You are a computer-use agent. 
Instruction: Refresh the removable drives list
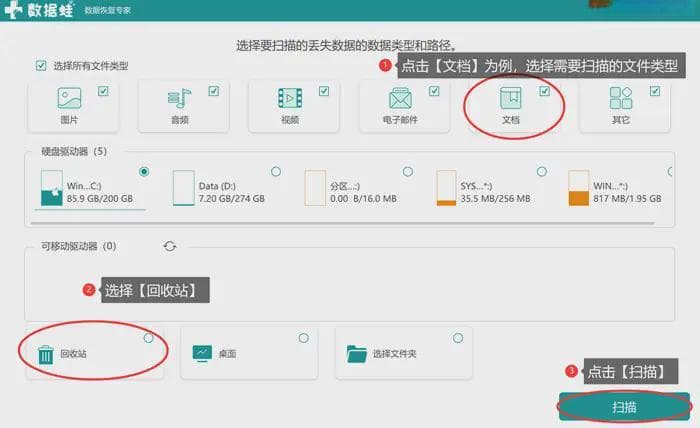click(x=170, y=246)
